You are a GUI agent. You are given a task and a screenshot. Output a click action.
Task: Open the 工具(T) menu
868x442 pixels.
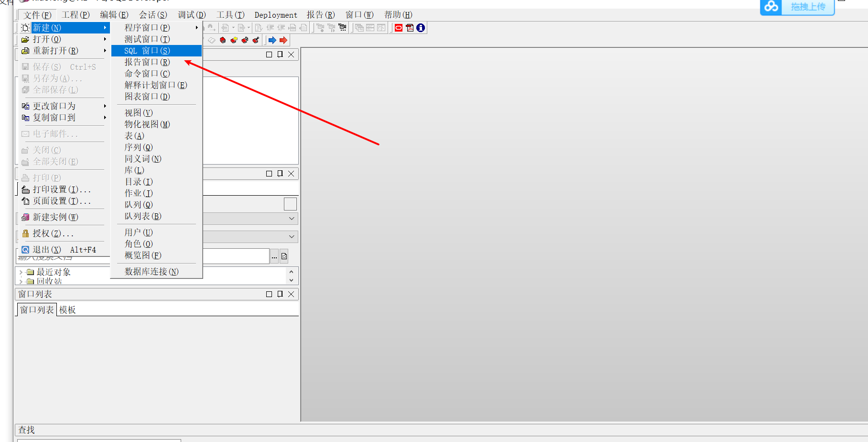coord(230,15)
